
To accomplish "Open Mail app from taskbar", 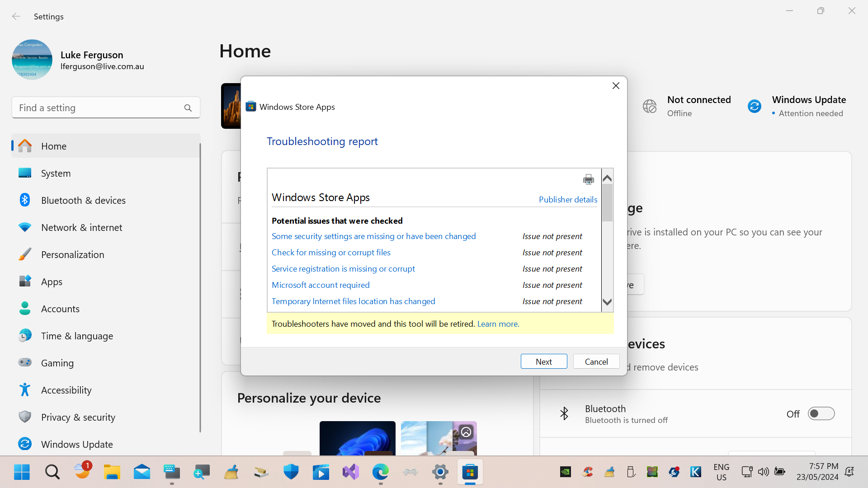I will pyautogui.click(x=142, y=472).
